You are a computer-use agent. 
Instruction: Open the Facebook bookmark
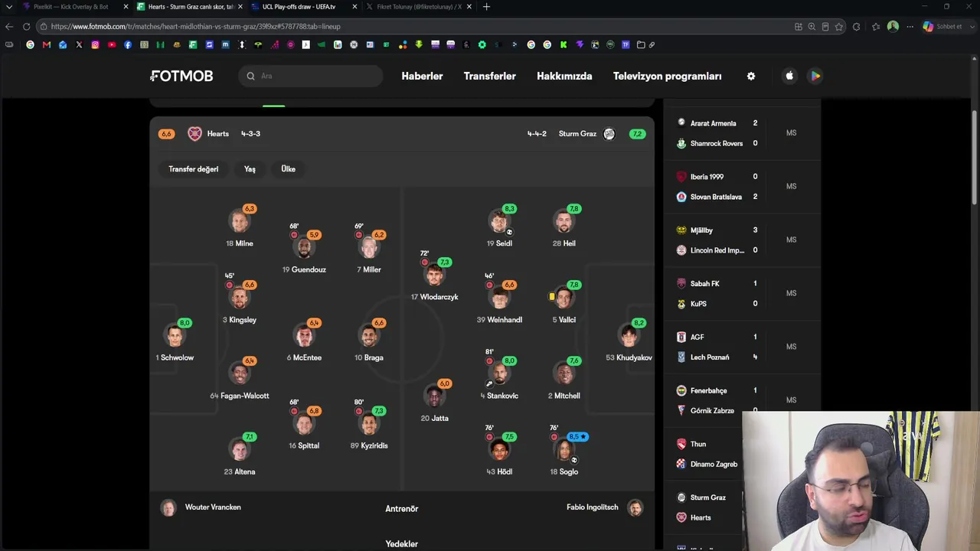(x=128, y=44)
